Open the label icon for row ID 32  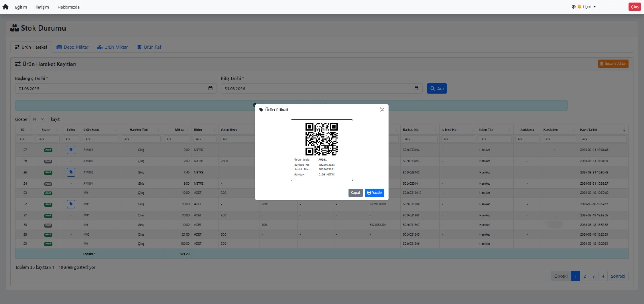pyautogui.click(x=71, y=204)
